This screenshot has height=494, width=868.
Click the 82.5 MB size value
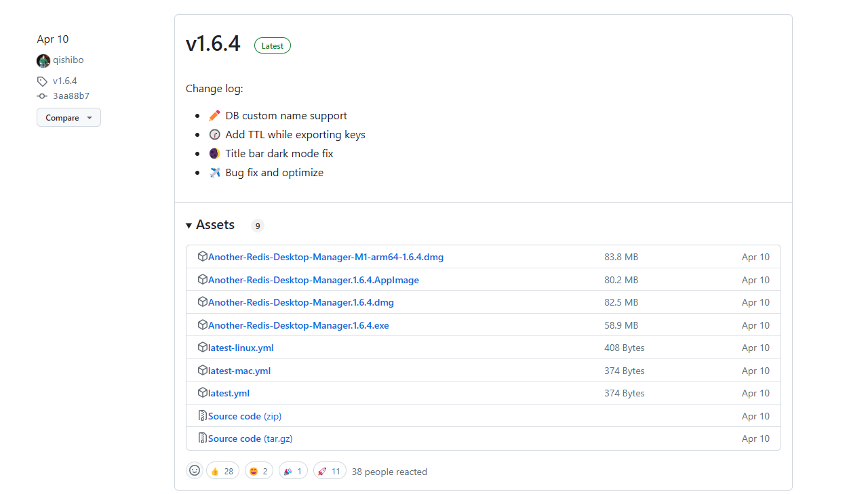[621, 302]
